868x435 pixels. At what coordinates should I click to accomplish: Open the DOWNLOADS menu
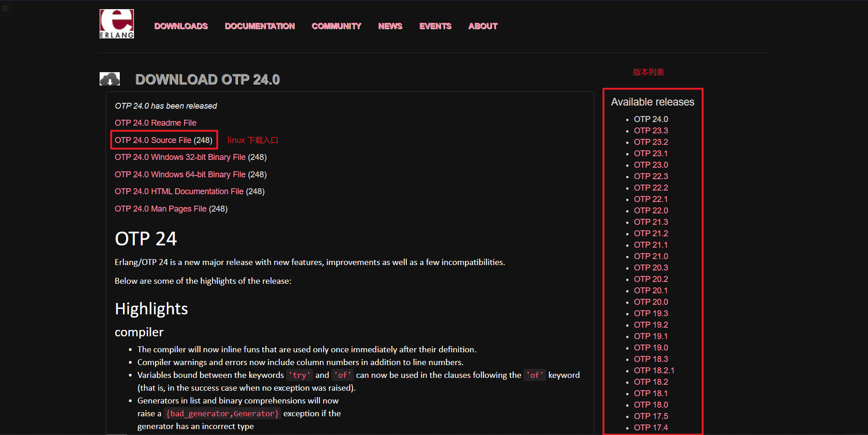[181, 26]
